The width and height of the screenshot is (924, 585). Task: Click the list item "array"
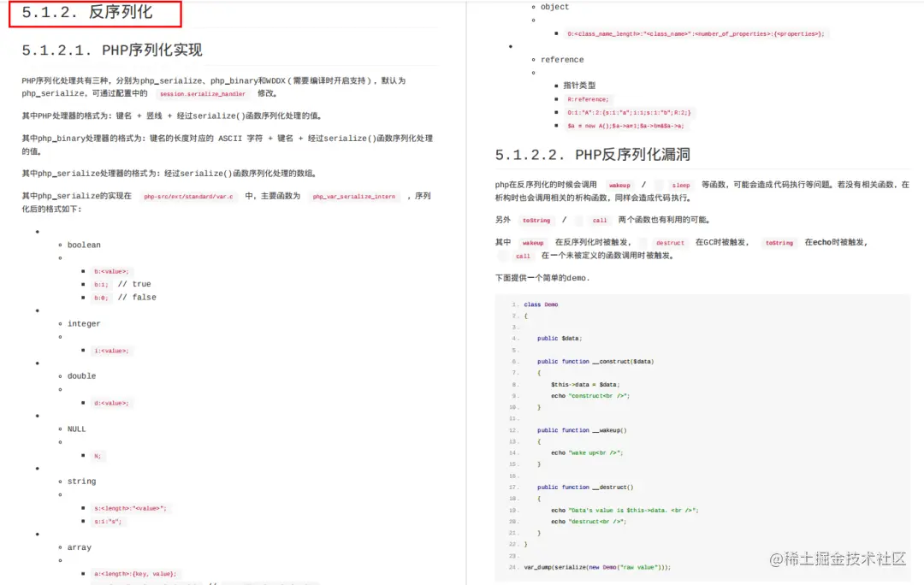click(79, 547)
